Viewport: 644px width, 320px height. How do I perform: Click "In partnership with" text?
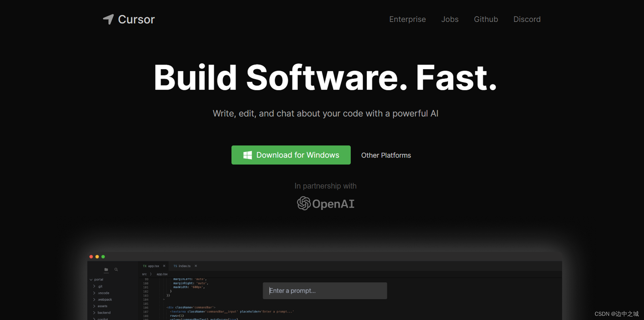point(326,186)
